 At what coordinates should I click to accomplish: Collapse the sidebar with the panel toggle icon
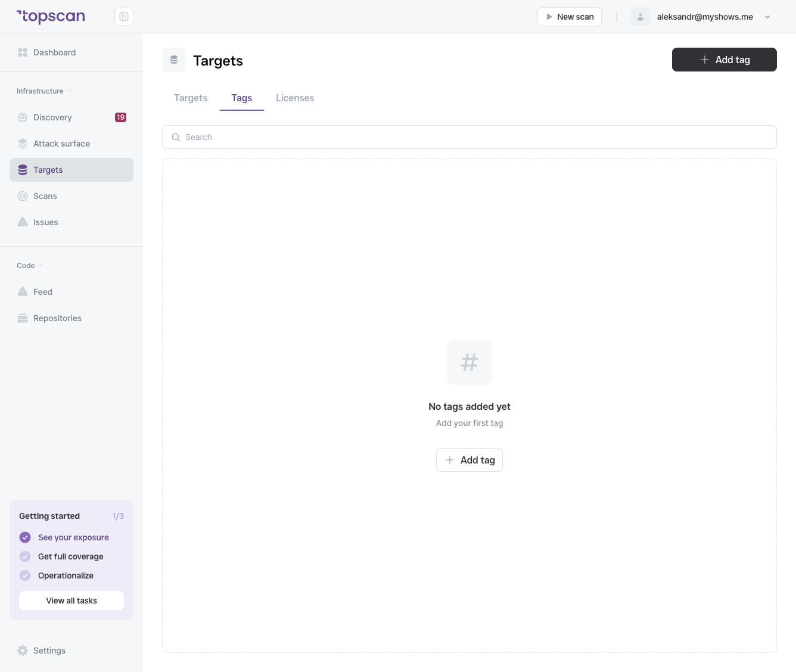click(x=124, y=17)
